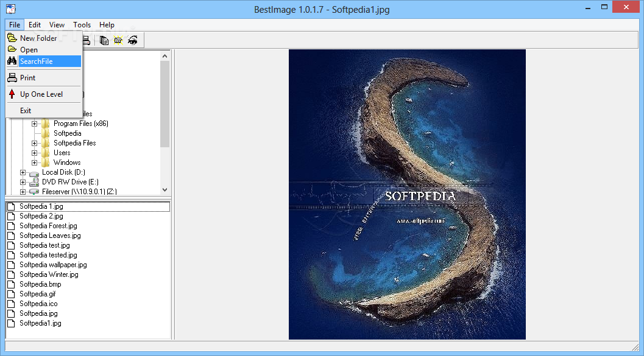Image resolution: width=644 pixels, height=356 pixels.
Task: Click the DVD RW Drive (E:) disc icon
Action: pos(34,182)
